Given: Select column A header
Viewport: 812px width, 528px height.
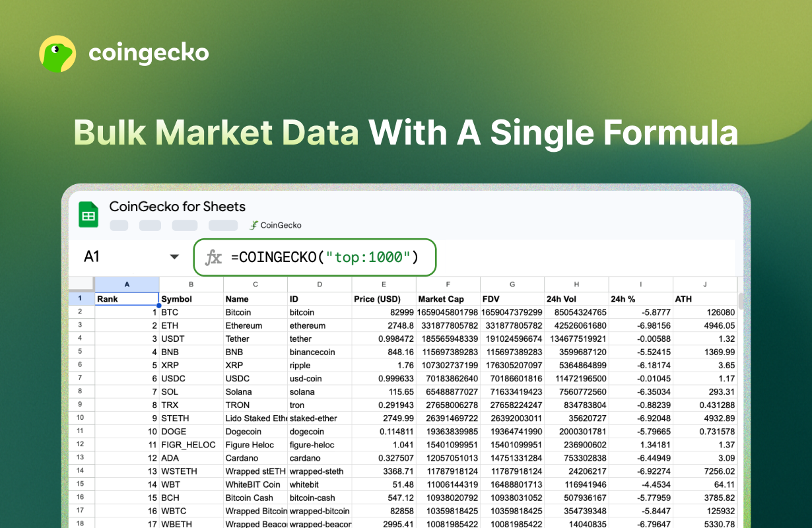Looking at the screenshot, I should (127, 284).
